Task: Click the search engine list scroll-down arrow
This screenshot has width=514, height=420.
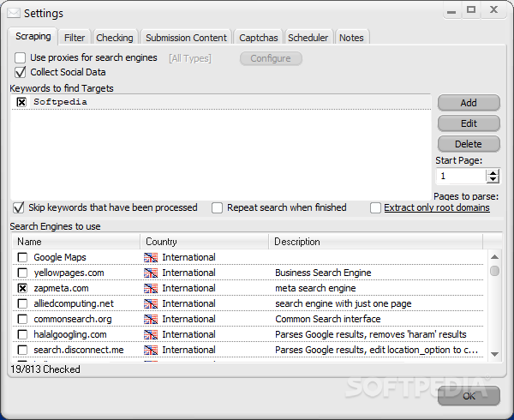Action: pos(494,354)
